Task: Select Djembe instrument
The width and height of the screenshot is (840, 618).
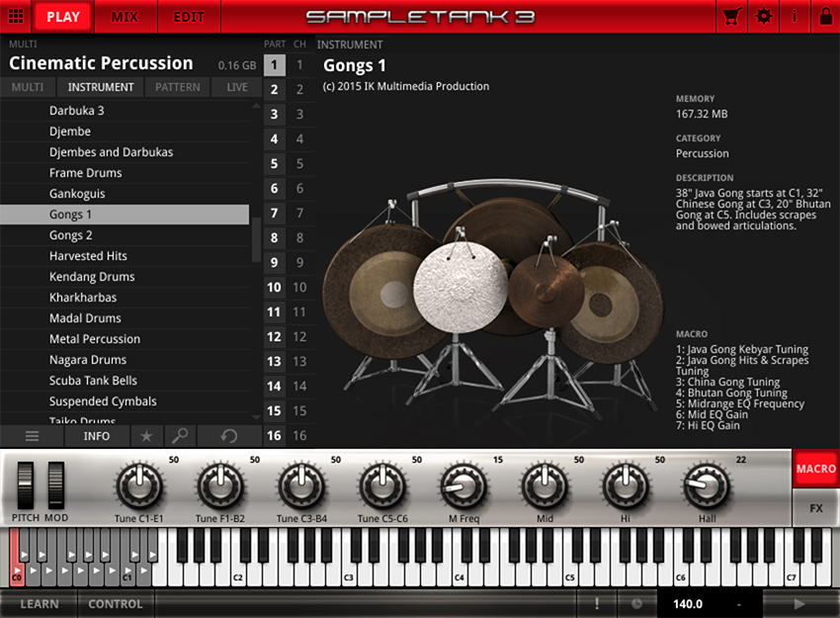Action: 125,132
